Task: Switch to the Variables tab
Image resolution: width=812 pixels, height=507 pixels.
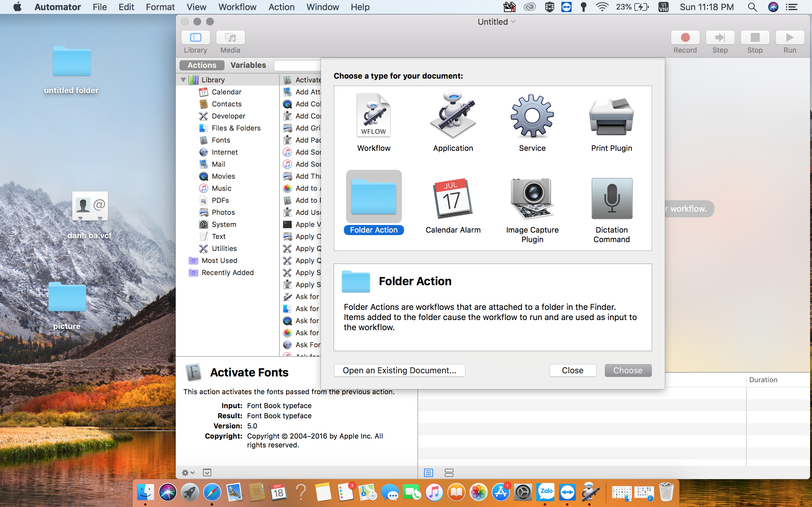Action: [248, 65]
